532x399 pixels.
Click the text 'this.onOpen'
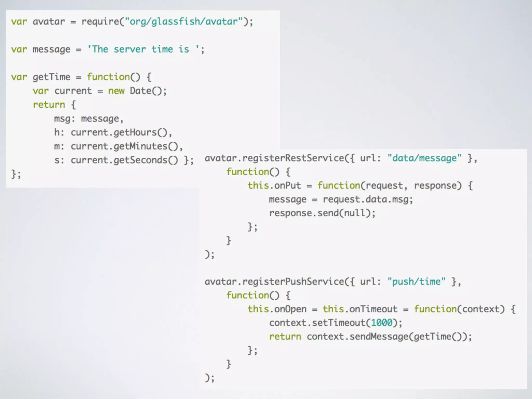(277, 309)
